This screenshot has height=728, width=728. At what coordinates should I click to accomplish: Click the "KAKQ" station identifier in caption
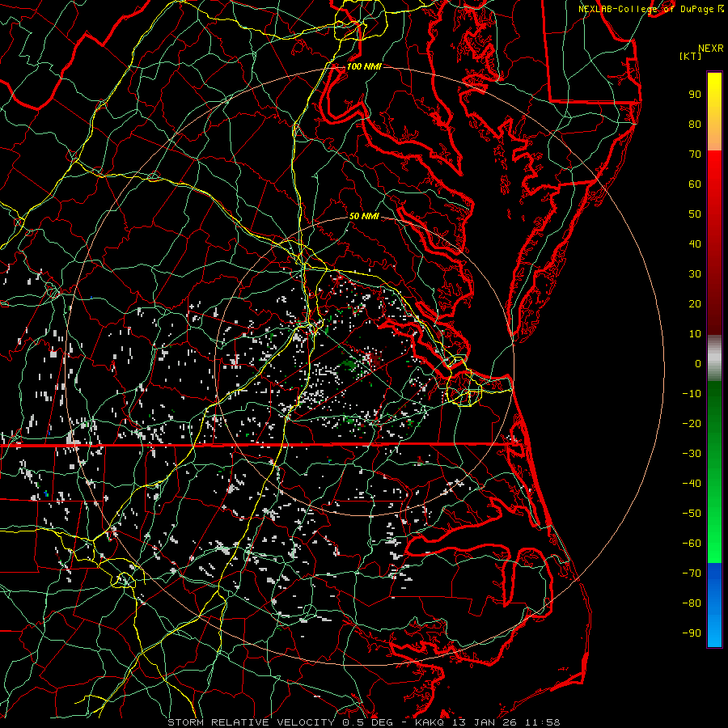pos(430,722)
